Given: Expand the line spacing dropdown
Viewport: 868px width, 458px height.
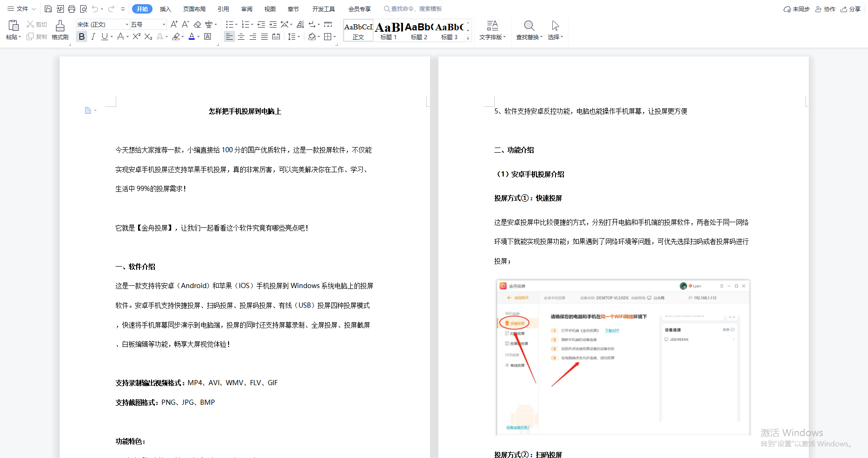Looking at the screenshot, I should coord(299,36).
